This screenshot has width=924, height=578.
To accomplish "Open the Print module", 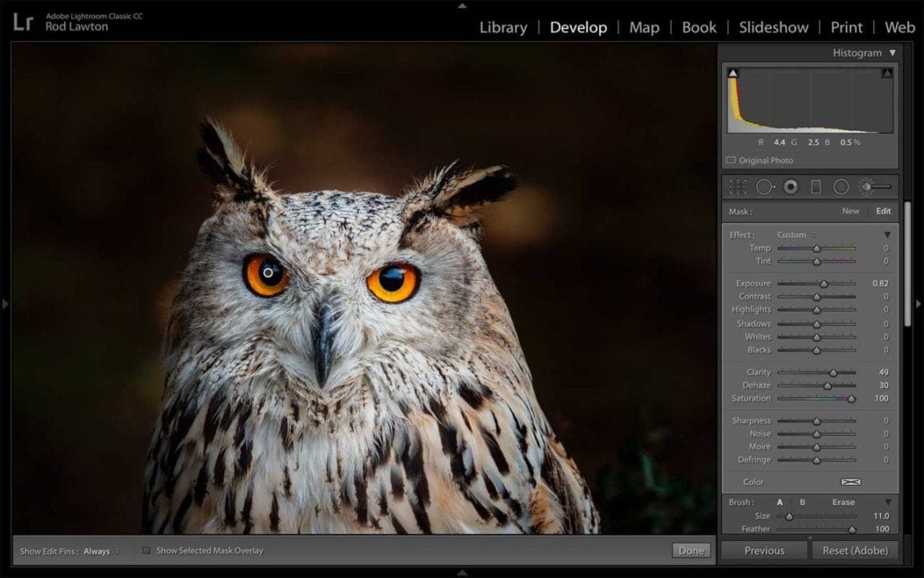I will coord(846,28).
